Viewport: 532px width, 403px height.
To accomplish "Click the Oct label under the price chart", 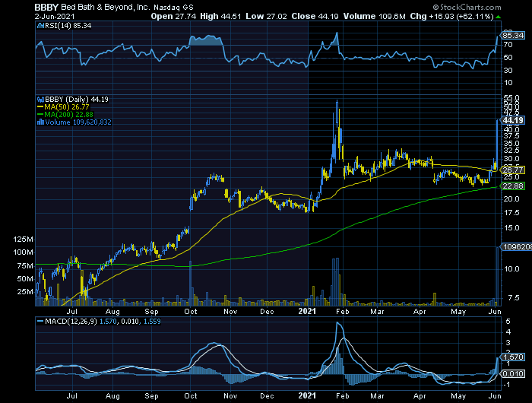I will 191,312.
